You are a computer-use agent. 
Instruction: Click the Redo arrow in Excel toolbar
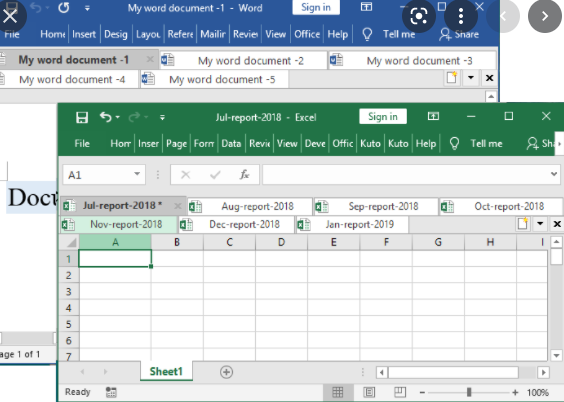pos(135,117)
